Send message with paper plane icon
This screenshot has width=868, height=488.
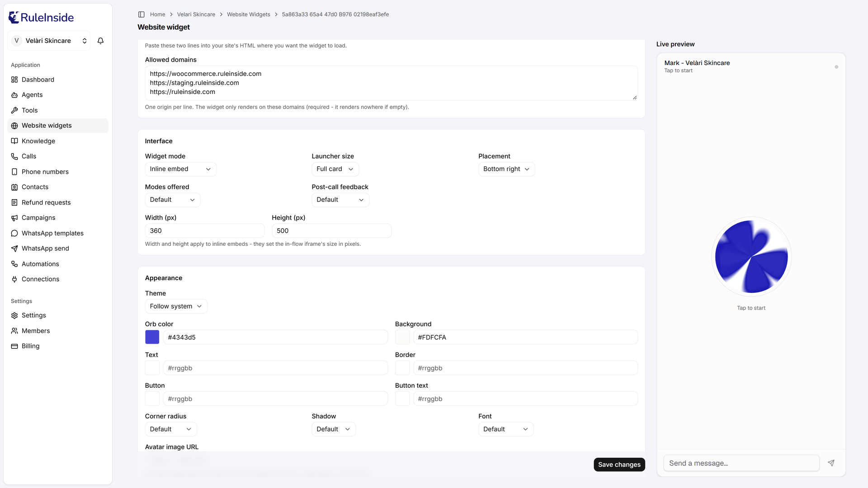pos(831,463)
